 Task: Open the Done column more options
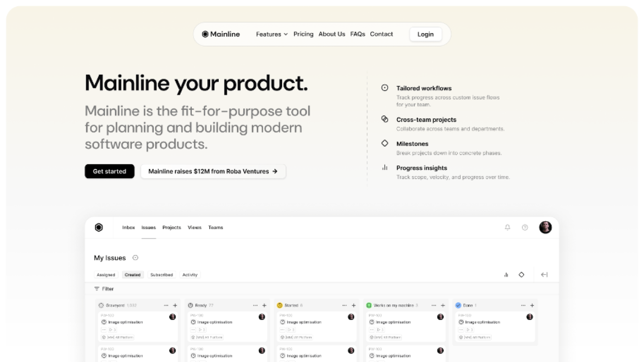click(523, 305)
